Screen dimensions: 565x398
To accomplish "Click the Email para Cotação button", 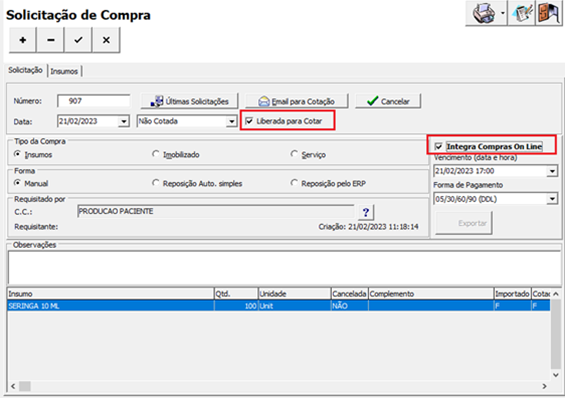I will pyautogui.click(x=297, y=101).
